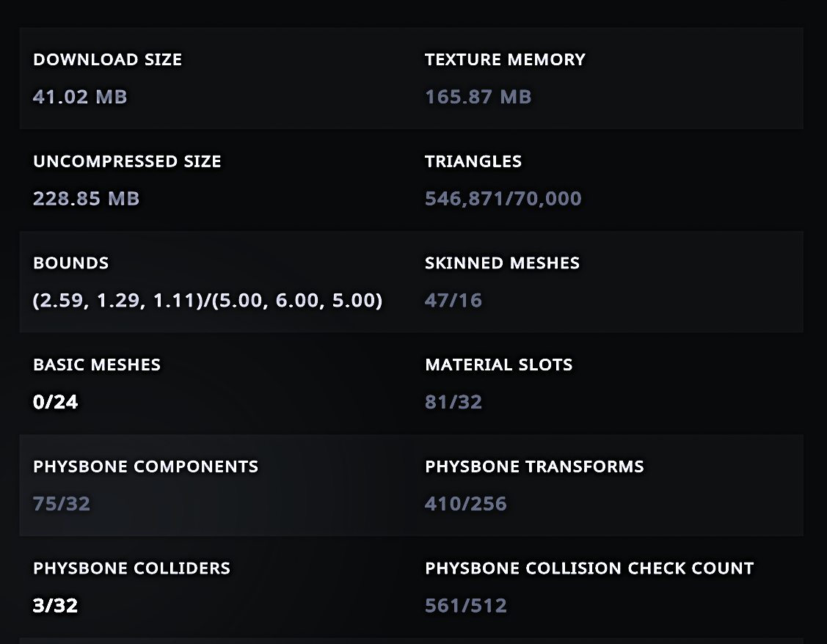Select the 165.87 MB texture memory value

pos(478,97)
